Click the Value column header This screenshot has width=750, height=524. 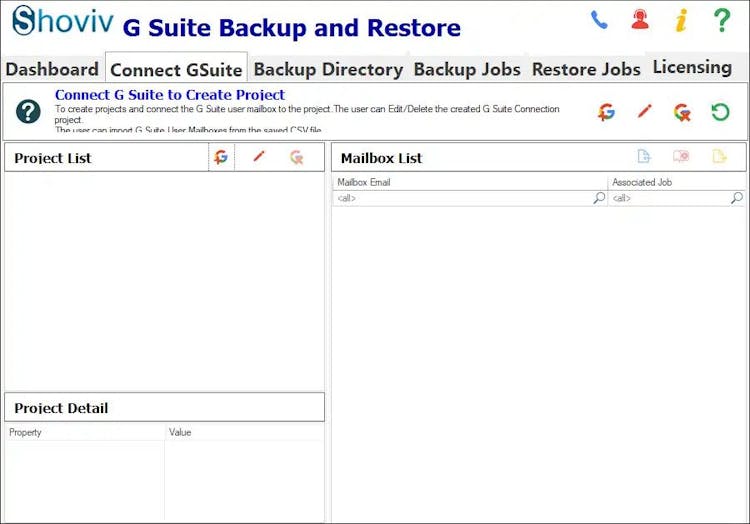tap(244, 432)
